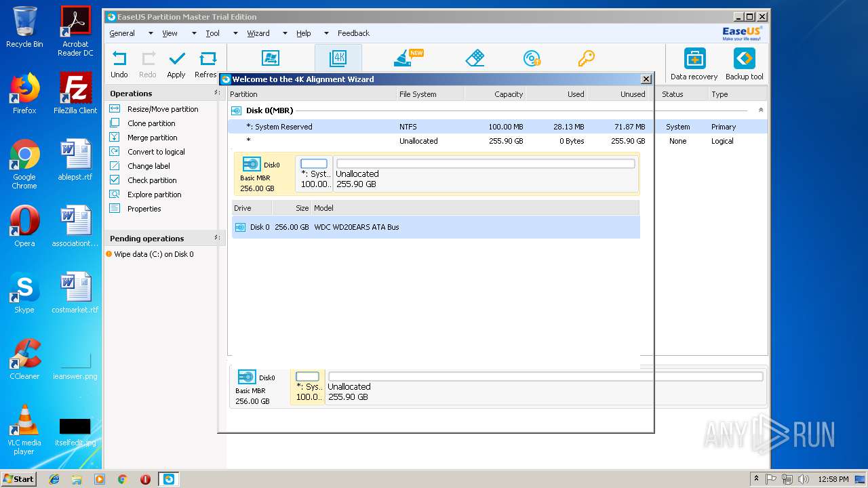Expand the dropdown arrow after Tool

tap(235, 33)
